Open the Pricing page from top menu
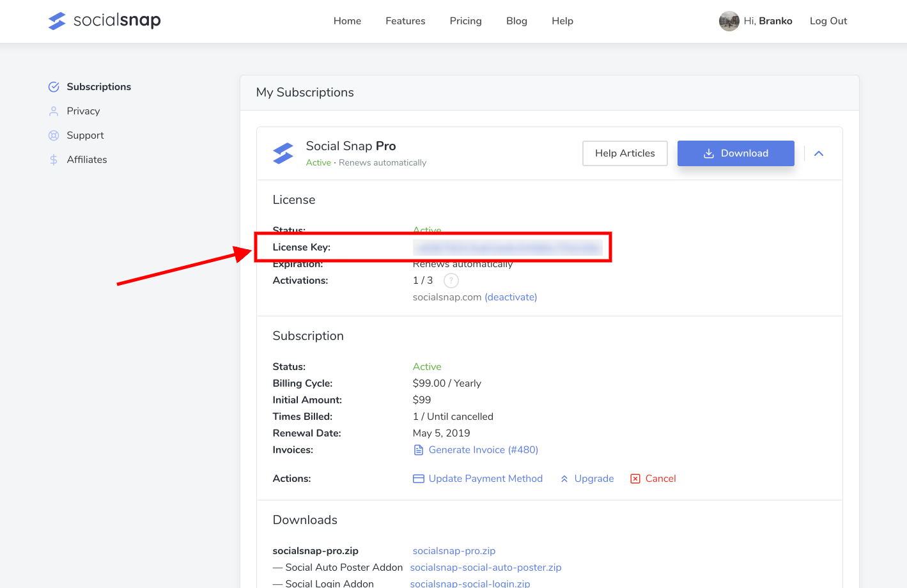Image resolution: width=907 pixels, height=588 pixels. click(x=465, y=21)
